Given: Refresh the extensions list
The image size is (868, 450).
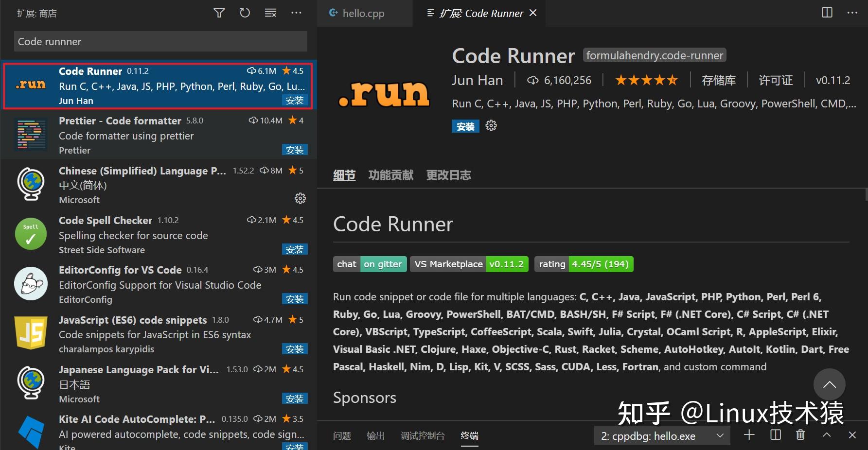Looking at the screenshot, I should coord(245,13).
